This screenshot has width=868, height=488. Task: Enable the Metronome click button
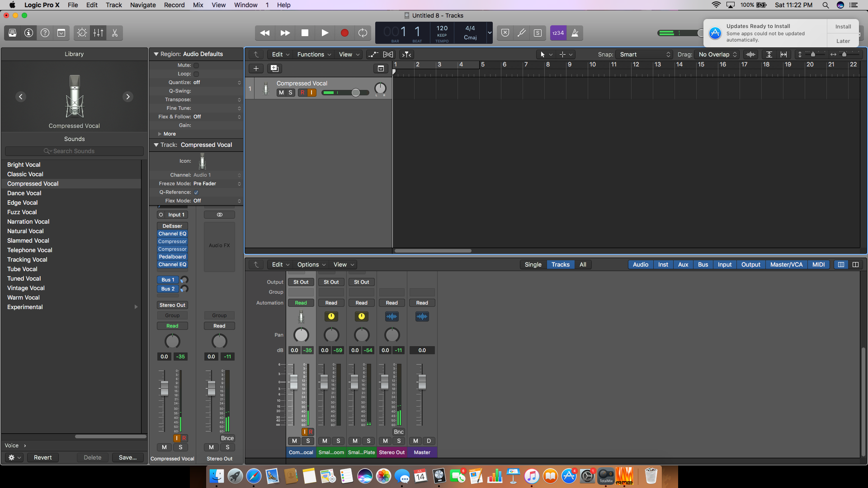tap(575, 33)
